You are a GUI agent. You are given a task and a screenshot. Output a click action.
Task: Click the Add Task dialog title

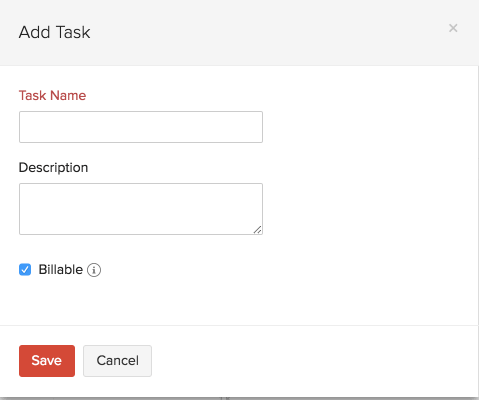[55, 32]
